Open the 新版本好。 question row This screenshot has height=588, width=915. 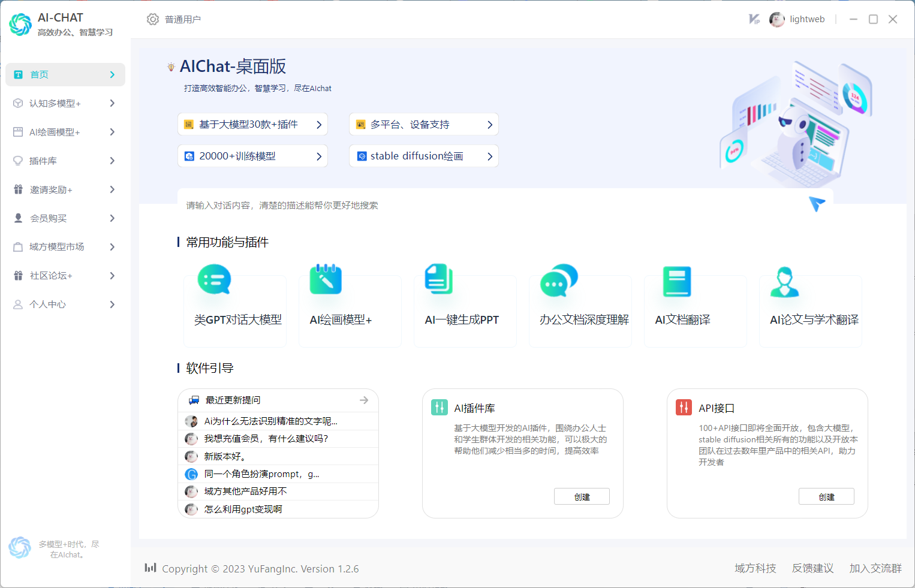tap(278, 456)
